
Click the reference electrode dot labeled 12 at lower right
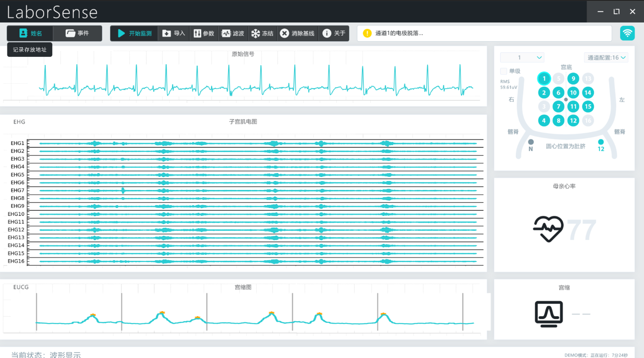tap(601, 142)
